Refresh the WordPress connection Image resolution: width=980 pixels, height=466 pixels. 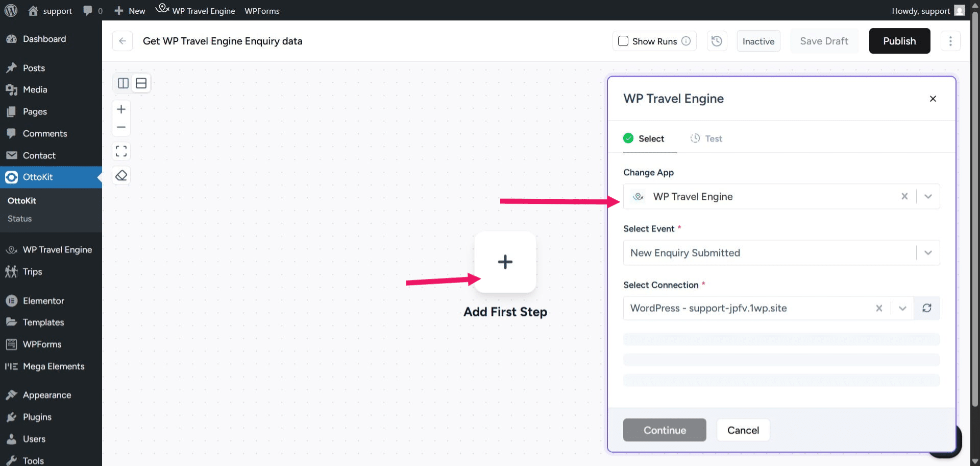tap(927, 308)
